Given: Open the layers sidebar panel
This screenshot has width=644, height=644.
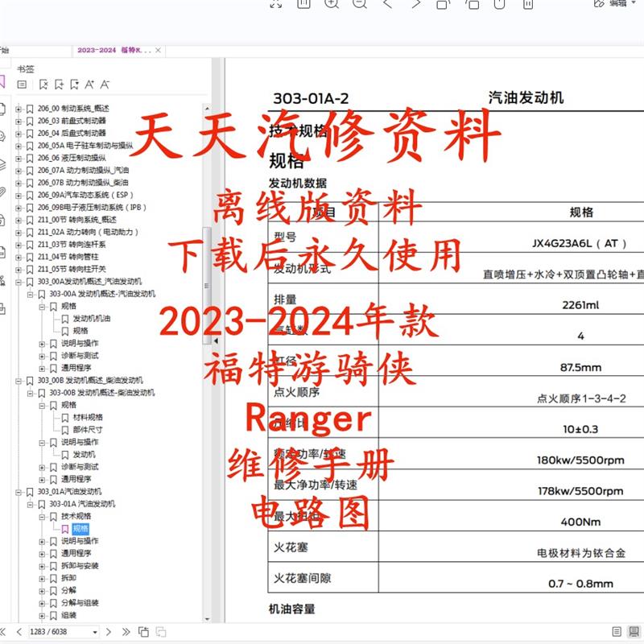Looking at the screenshot, I should click(2, 164).
